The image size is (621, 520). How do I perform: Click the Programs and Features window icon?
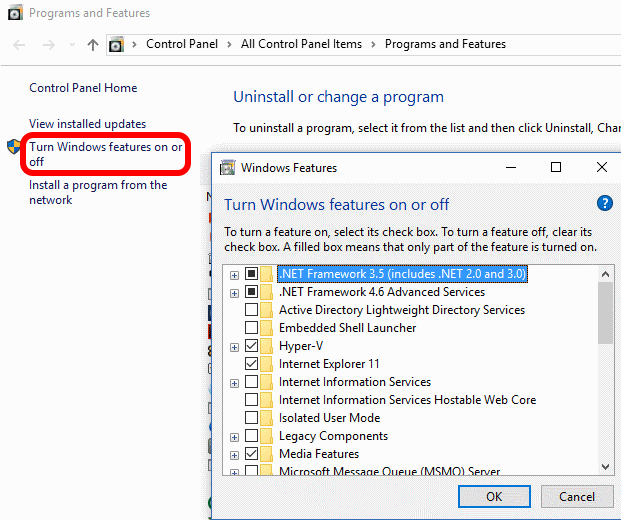pos(13,13)
